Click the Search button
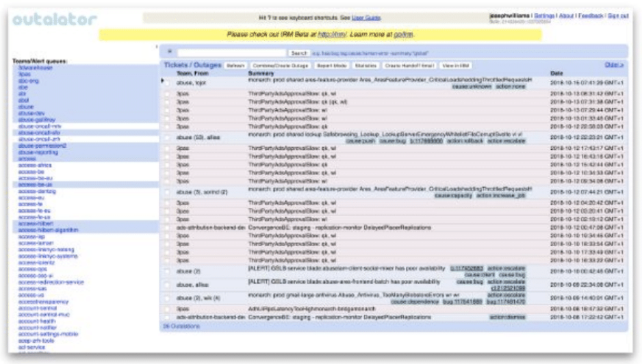 (x=299, y=53)
